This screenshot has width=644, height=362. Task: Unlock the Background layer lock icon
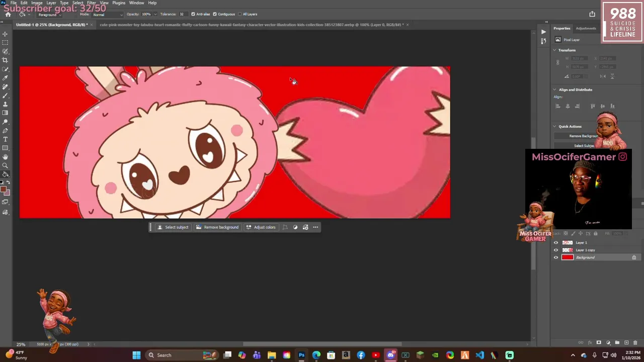point(634,257)
